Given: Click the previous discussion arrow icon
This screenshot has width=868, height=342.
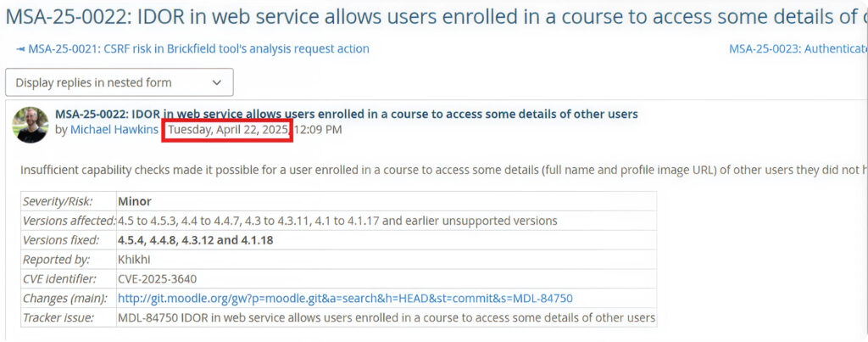Looking at the screenshot, I should click(x=20, y=49).
